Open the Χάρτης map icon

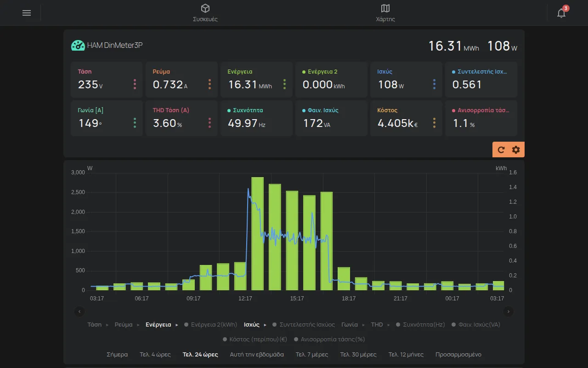[x=385, y=8]
